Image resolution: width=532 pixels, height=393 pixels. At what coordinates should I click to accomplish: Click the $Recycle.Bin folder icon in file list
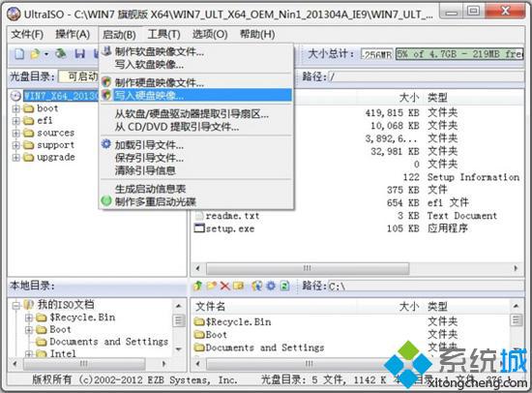199,321
